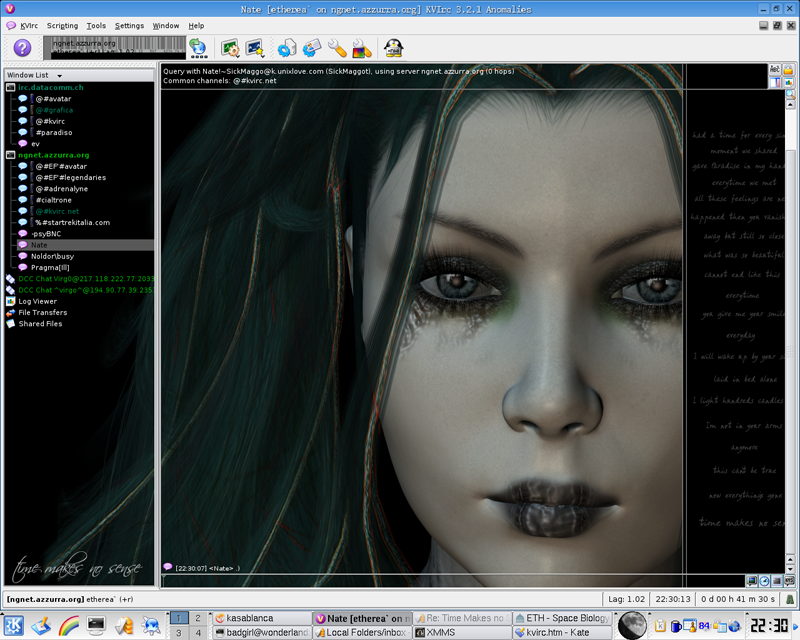Open the File Transfers window
The height and width of the screenshot is (640, 800).
[x=42, y=312]
